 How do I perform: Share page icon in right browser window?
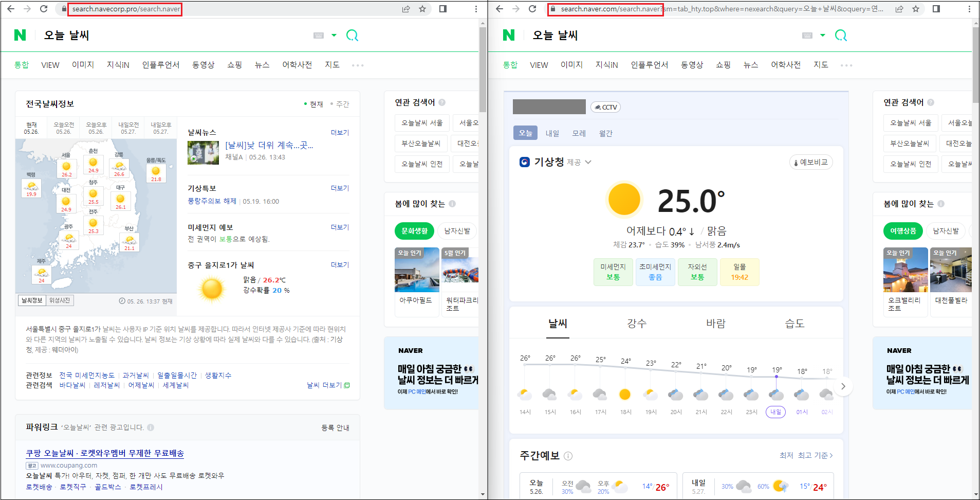(x=899, y=9)
